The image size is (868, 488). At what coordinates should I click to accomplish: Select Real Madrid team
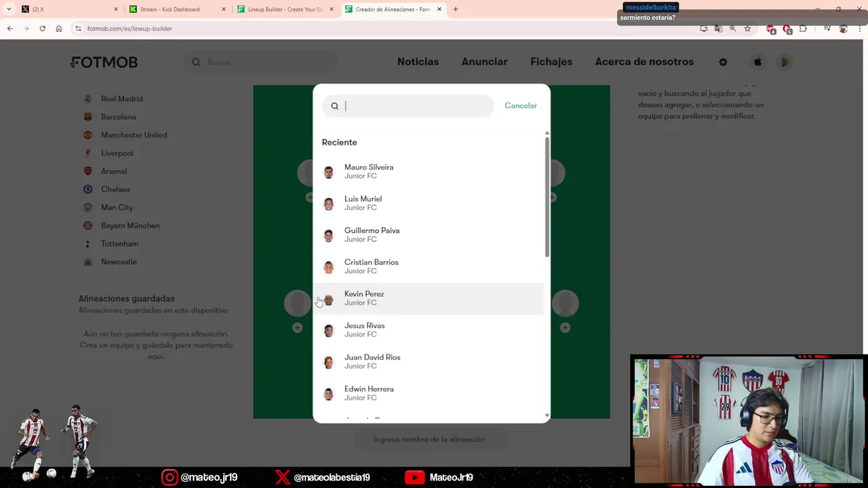click(121, 99)
